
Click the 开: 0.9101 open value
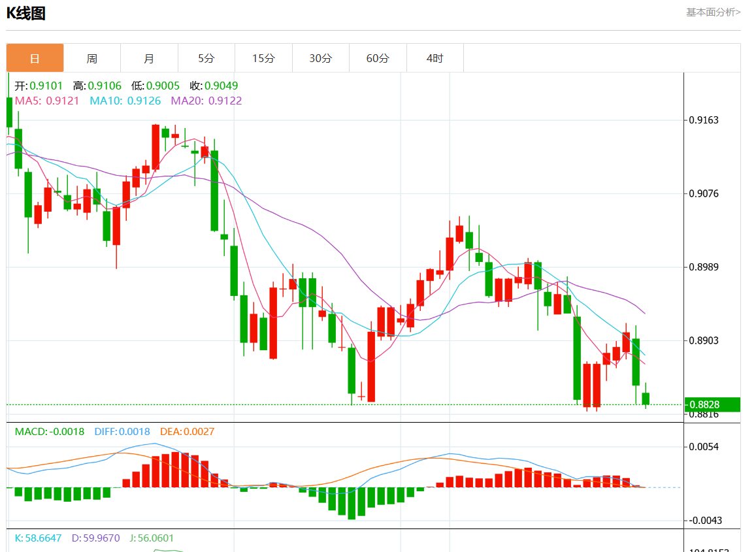(x=39, y=86)
